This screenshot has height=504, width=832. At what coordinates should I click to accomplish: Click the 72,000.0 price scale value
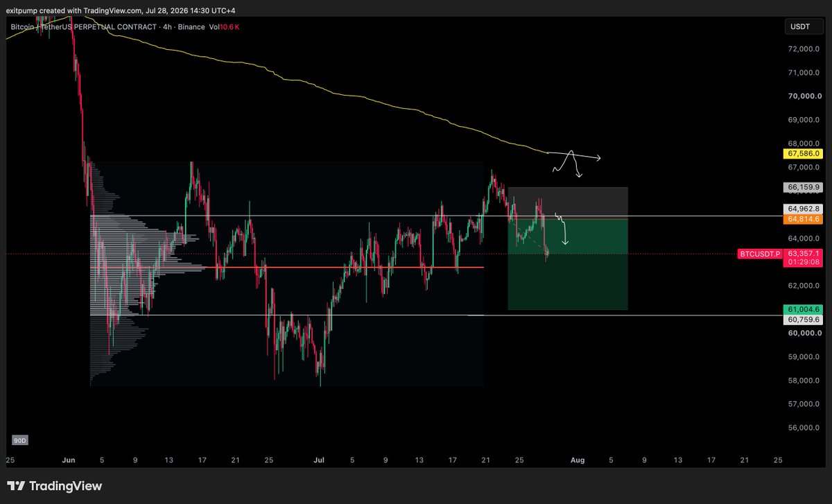[x=804, y=49]
